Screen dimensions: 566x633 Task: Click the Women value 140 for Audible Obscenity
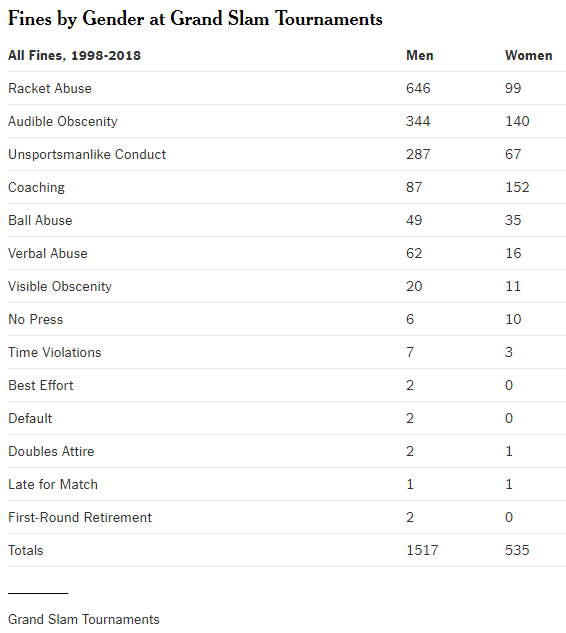pos(517,122)
